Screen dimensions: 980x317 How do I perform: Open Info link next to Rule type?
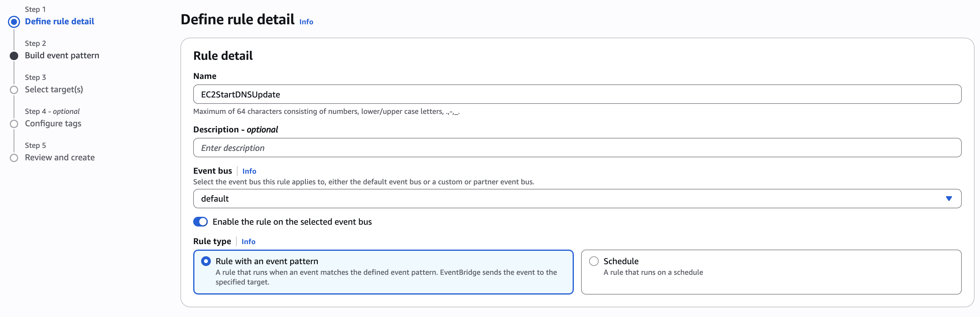248,241
